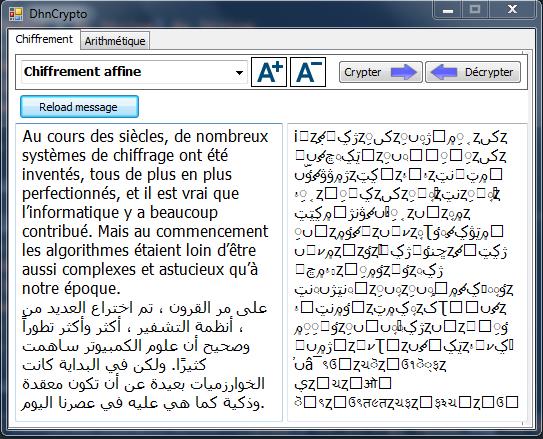The width and height of the screenshot is (543, 439).
Task: Click the DhnCrypto title bar app icon
Action: pyautogui.click(x=16, y=14)
